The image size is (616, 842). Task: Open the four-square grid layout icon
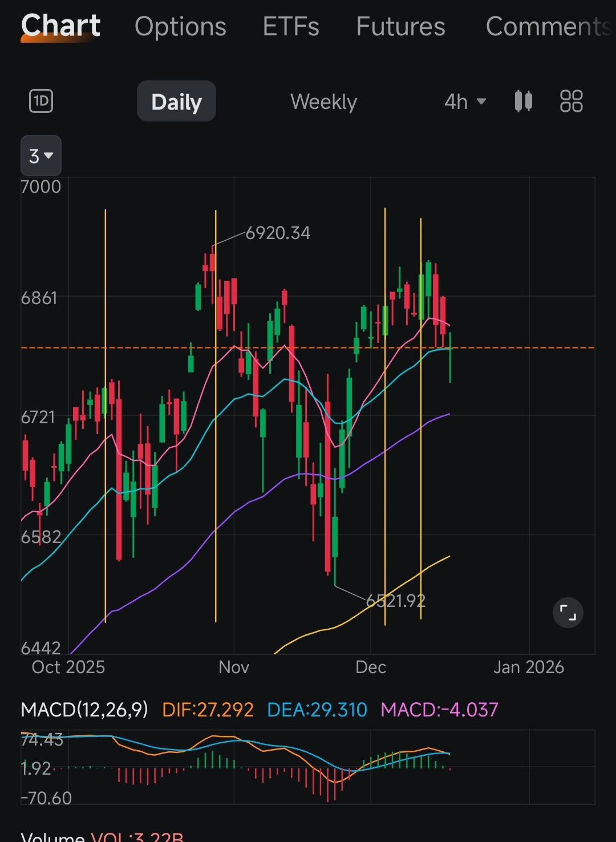(571, 102)
